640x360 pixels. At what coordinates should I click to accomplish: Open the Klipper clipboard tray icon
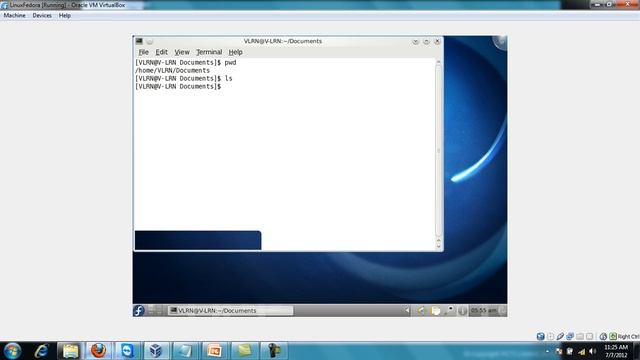436,311
